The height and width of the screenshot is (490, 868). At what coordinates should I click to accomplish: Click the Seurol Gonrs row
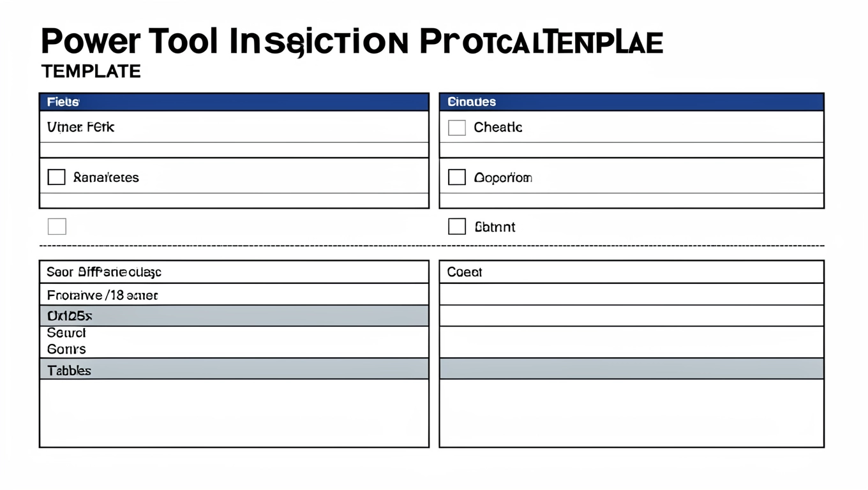[x=234, y=341]
